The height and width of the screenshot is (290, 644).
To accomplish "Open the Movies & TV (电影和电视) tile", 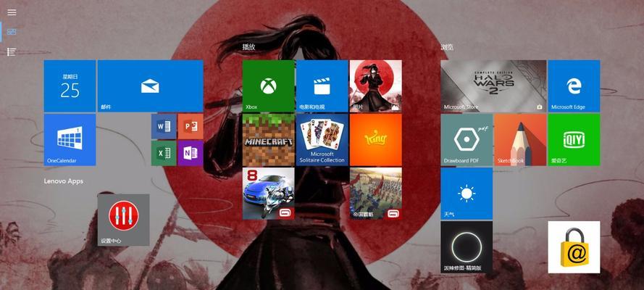I will (x=322, y=86).
